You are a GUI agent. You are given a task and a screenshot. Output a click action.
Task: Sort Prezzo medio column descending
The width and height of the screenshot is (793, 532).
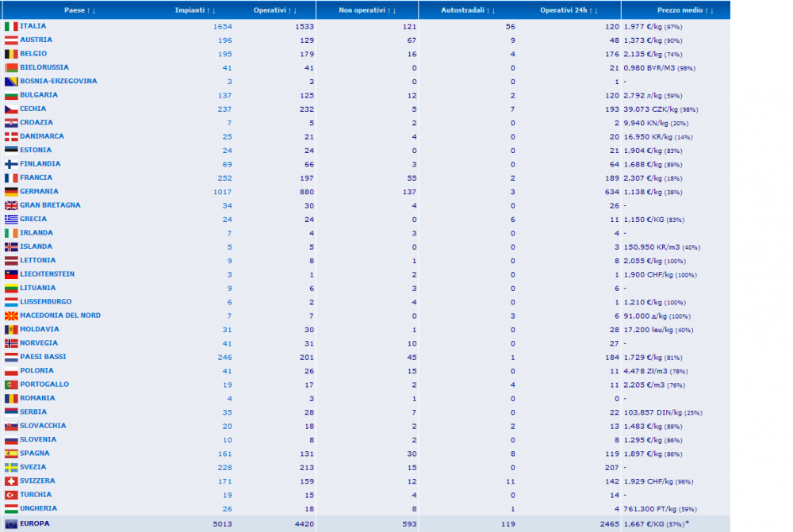(x=712, y=10)
